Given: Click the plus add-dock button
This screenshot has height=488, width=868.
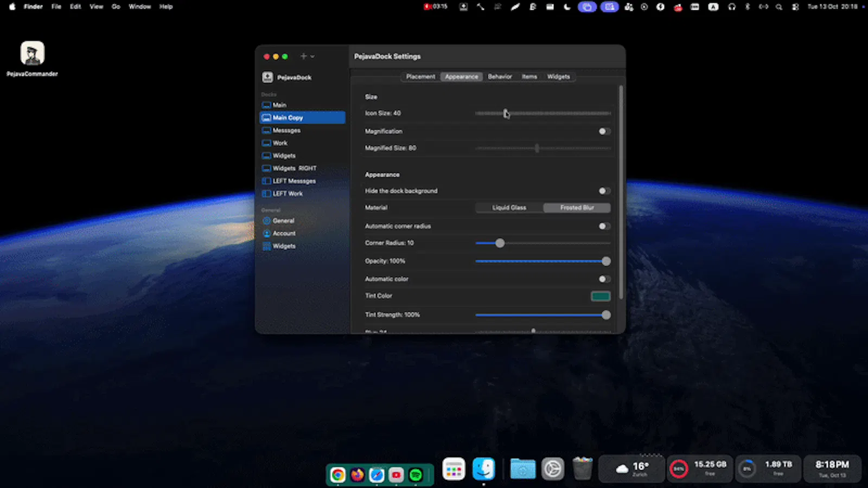Looking at the screenshot, I should (x=304, y=56).
